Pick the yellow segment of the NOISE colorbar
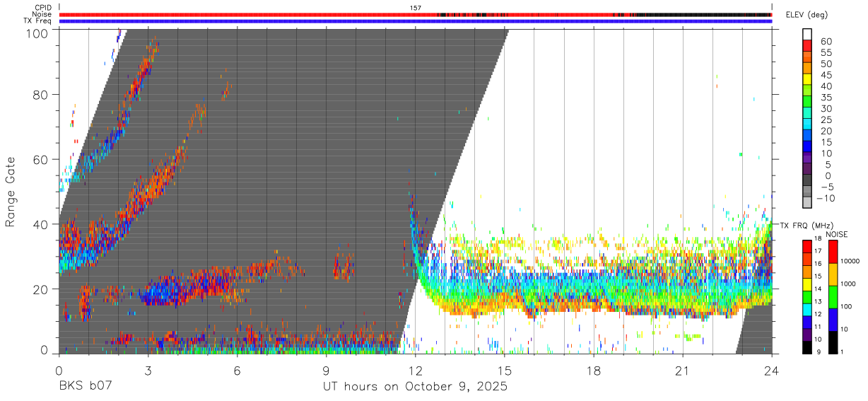This screenshot has width=868, height=401. pyautogui.click(x=833, y=274)
